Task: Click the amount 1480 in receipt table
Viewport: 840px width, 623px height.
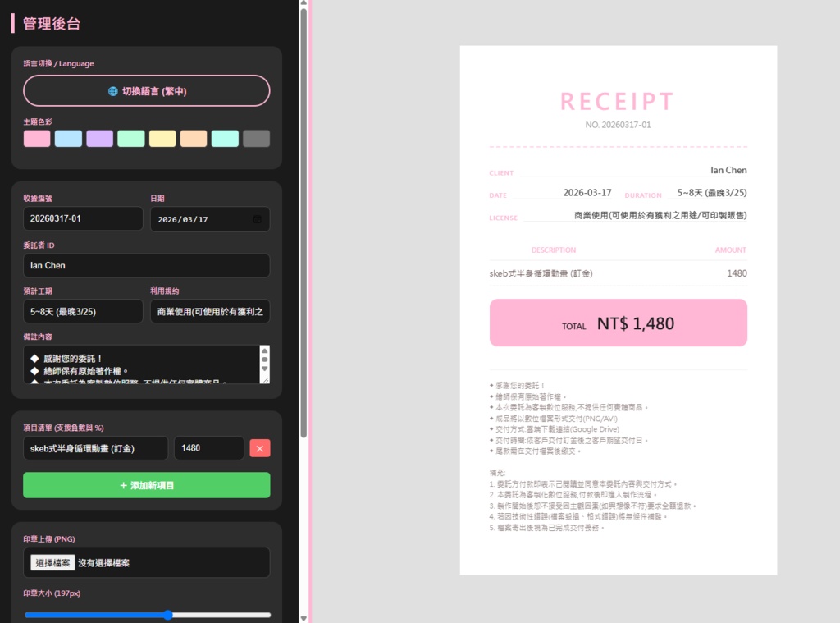Action: click(737, 273)
